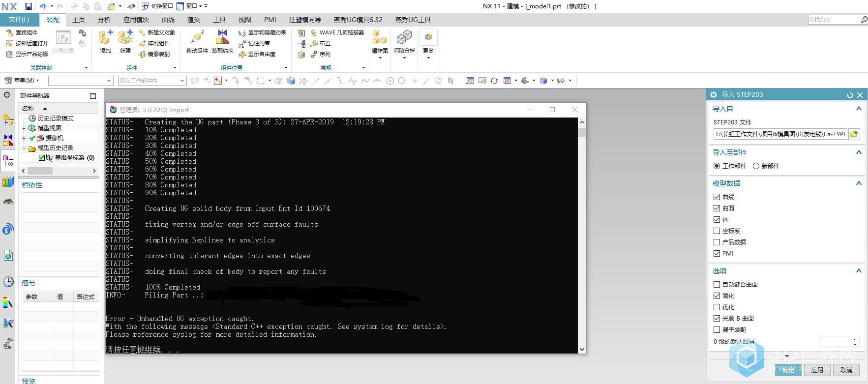Open the 菜单(M) dropdown
This screenshot has width=868, height=384.
(22, 80)
